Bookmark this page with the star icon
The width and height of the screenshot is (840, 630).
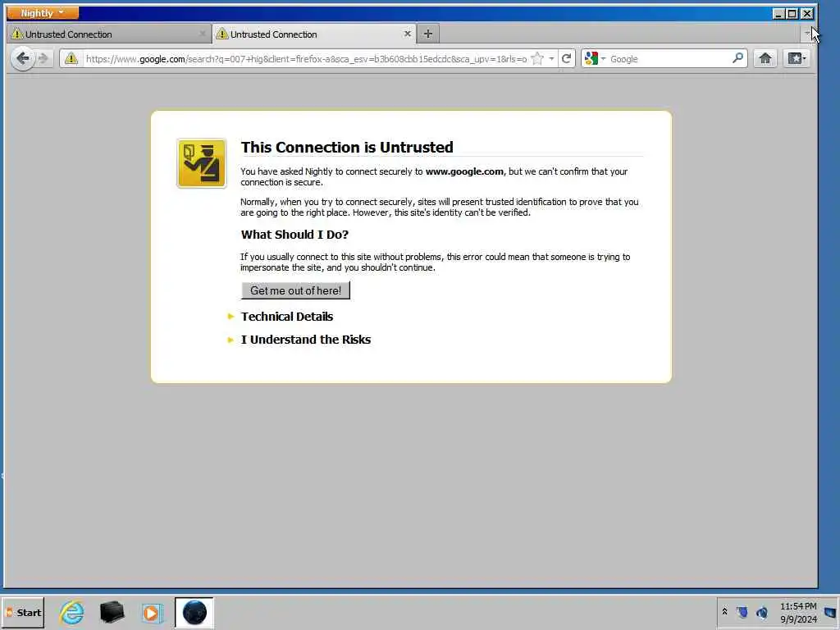[537, 59]
